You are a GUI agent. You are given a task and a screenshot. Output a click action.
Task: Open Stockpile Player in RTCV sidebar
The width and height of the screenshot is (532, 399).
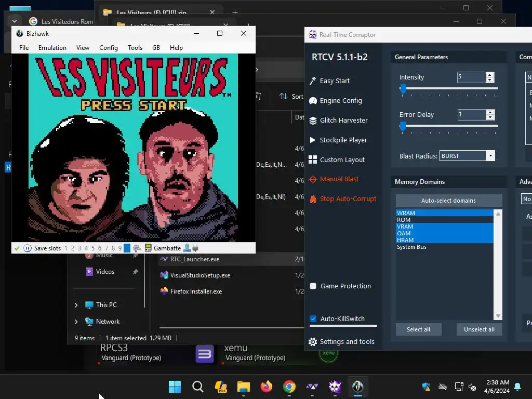[x=338, y=140]
